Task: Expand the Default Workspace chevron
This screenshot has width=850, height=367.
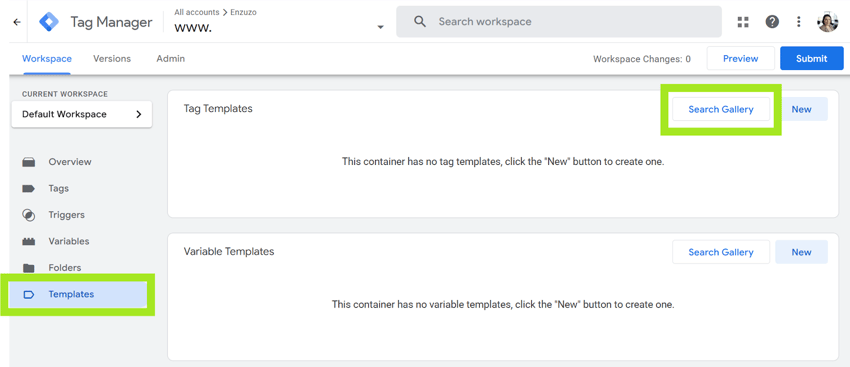Action: click(139, 114)
